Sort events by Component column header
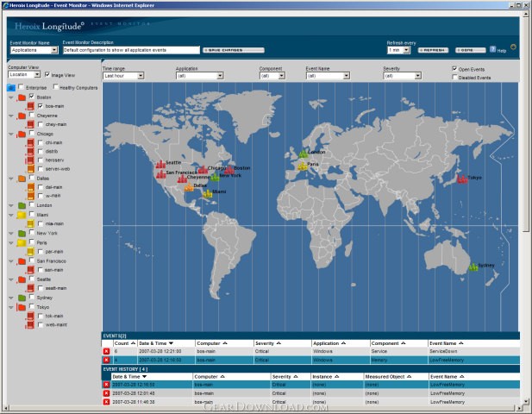Screen dimensions: 532x414 tap(388, 343)
